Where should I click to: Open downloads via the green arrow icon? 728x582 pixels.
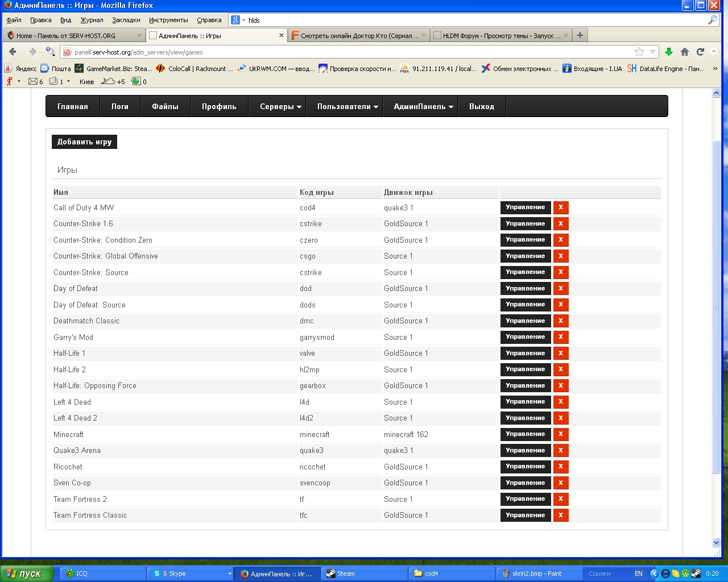click(669, 52)
